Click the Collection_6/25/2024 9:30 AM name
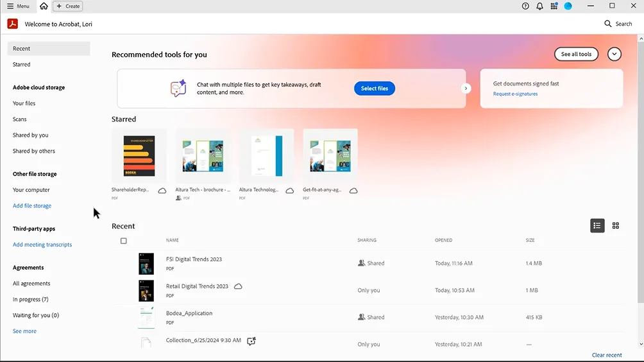The image size is (644, 362). (203, 340)
